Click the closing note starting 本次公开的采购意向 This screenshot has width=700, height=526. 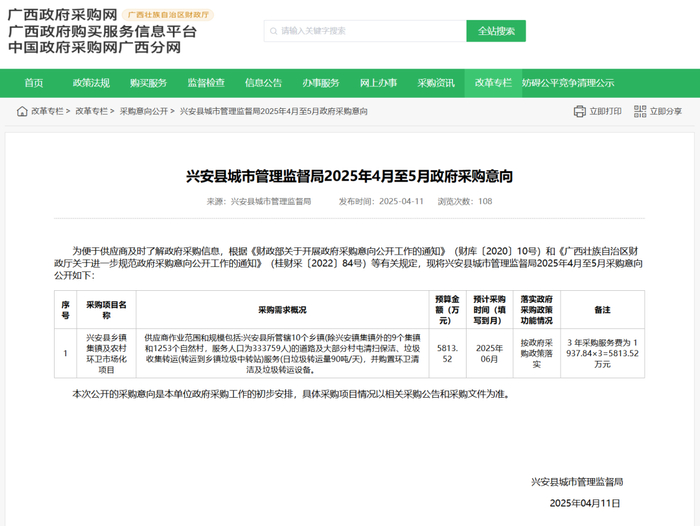coord(291,394)
